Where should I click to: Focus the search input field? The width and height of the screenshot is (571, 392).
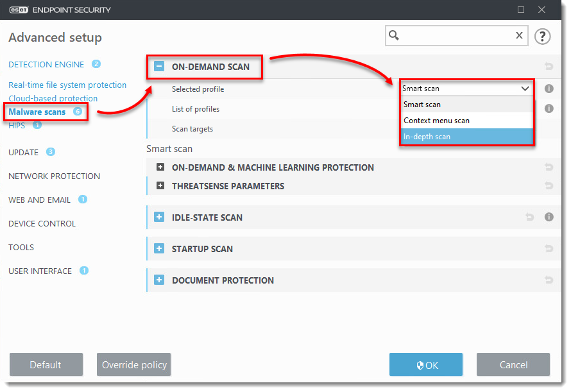tap(457, 35)
